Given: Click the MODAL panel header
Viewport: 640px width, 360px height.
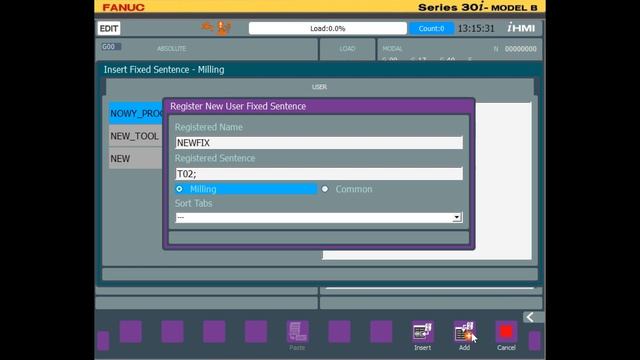Looking at the screenshot, I should pyautogui.click(x=392, y=49).
